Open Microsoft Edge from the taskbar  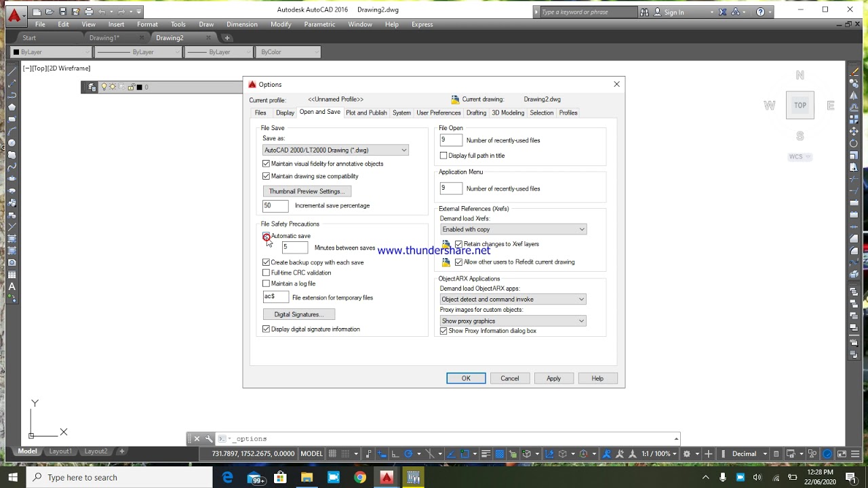point(227,477)
